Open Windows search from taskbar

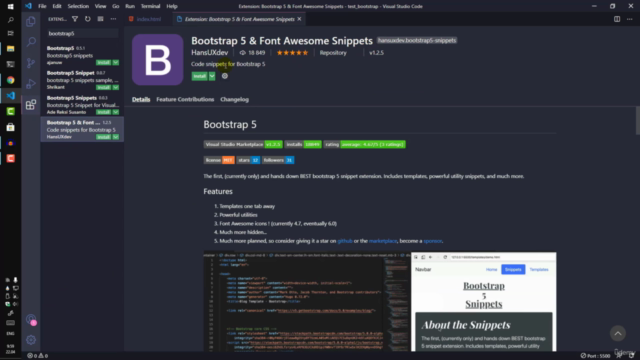click(11, 20)
